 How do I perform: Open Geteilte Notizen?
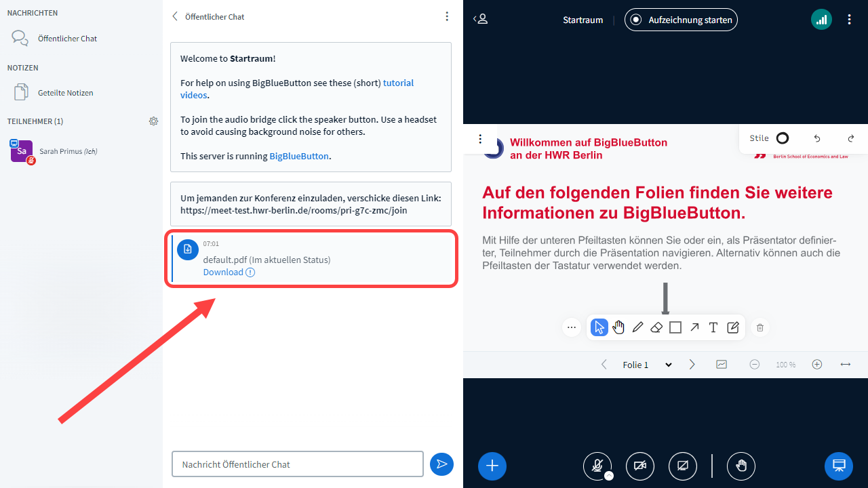[x=65, y=93]
